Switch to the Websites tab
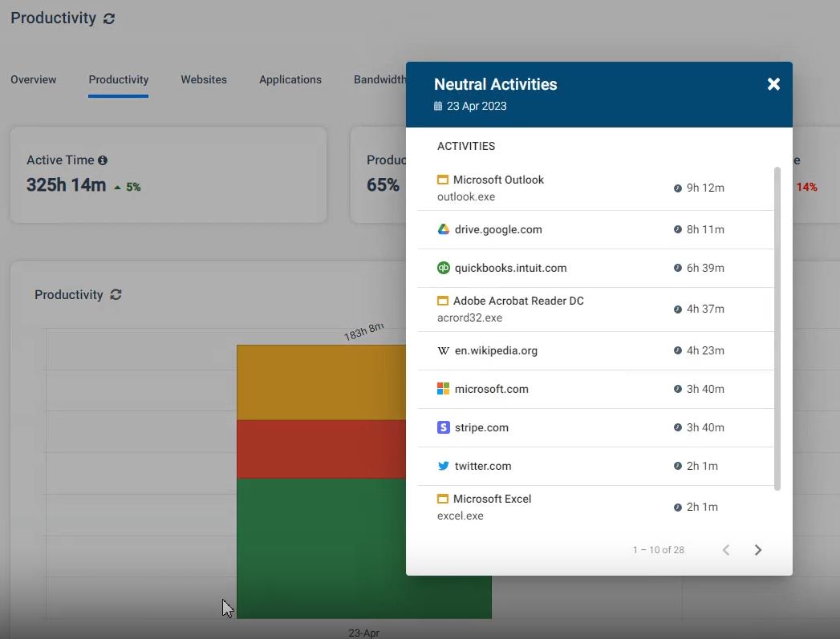Viewport: 840px width, 639px height. (x=204, y=79)
